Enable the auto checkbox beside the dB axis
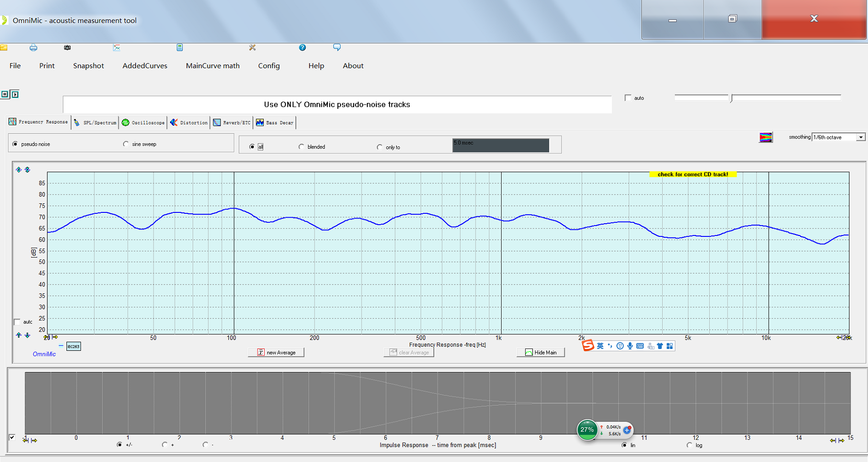Screen dimensions: 868x462 [x=17, y=322]
